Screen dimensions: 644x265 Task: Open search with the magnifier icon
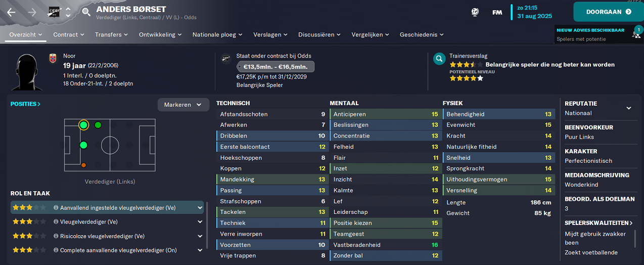(x=86, y=12)
